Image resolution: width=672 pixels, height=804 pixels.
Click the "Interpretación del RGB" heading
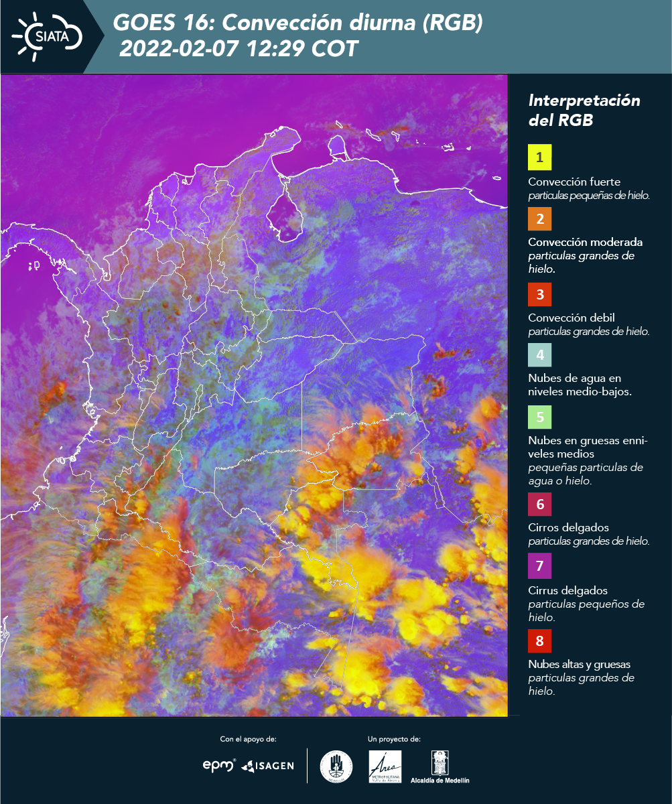click(584, 111)
